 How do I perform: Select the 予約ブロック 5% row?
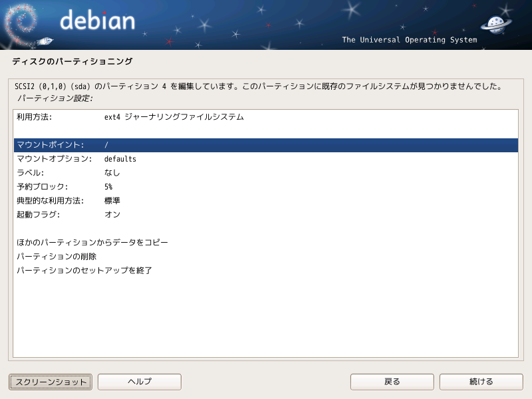pos(265,187)
